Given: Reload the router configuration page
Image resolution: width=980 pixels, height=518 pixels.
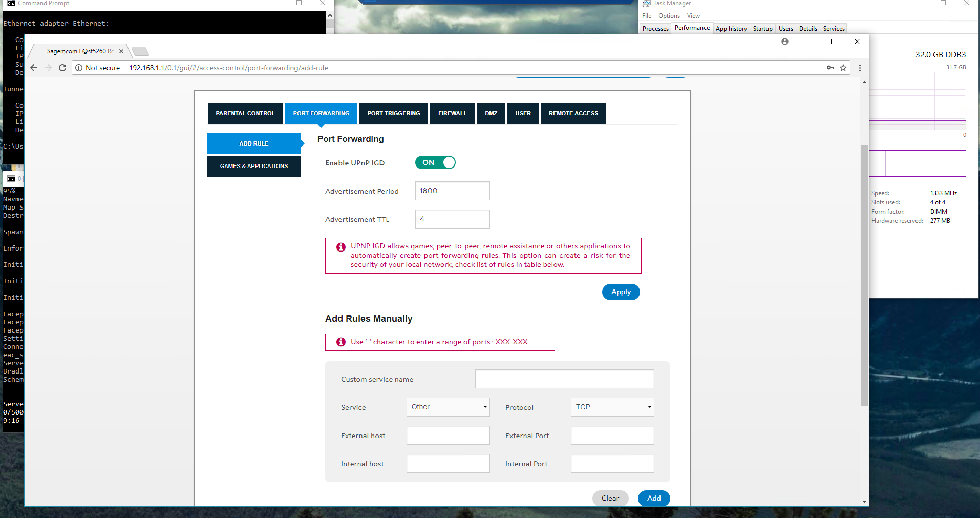Looking at the screenshot, I should tap(62, 68).
